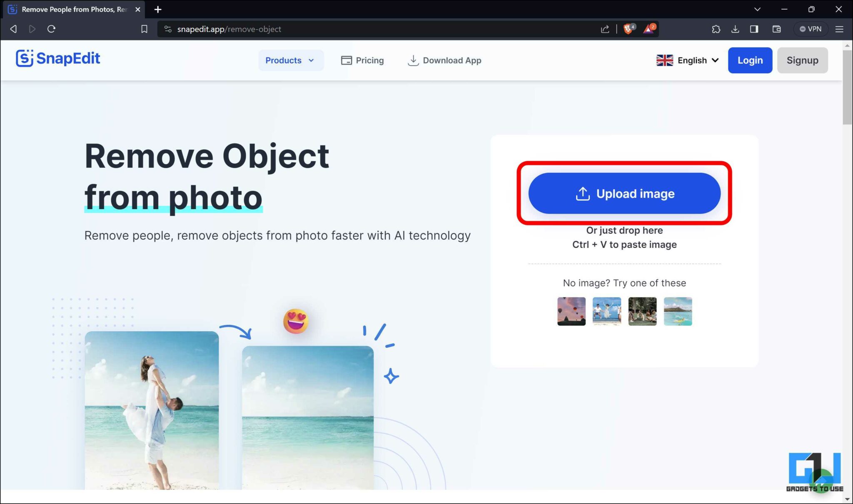Image resolution: width=853 pixels, height=504 pixels.
Task: Open the browser extensions puzzle icon
Action: click(x=716, y=29)
